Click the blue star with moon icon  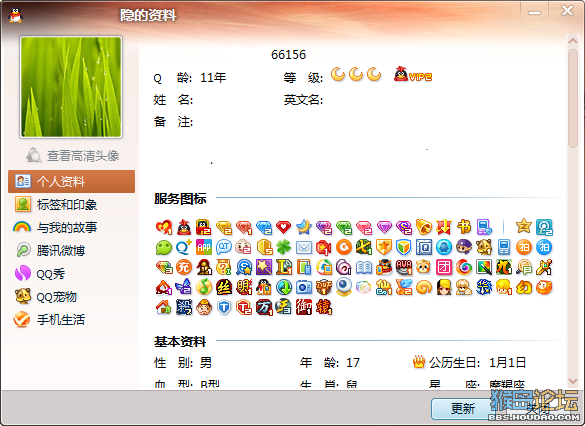point(304,227)
